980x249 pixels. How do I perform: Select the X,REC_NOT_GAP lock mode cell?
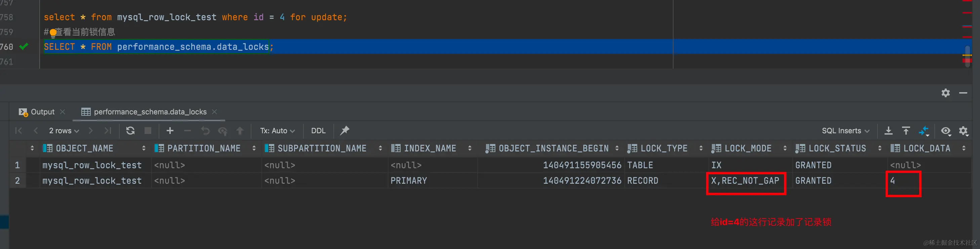click(x=745, y=180)
